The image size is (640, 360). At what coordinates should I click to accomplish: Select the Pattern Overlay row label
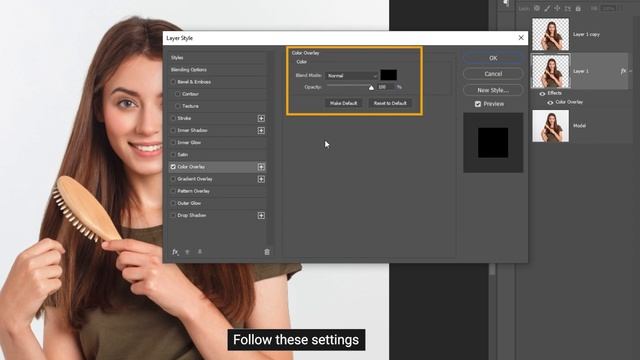tap(193, 191)
